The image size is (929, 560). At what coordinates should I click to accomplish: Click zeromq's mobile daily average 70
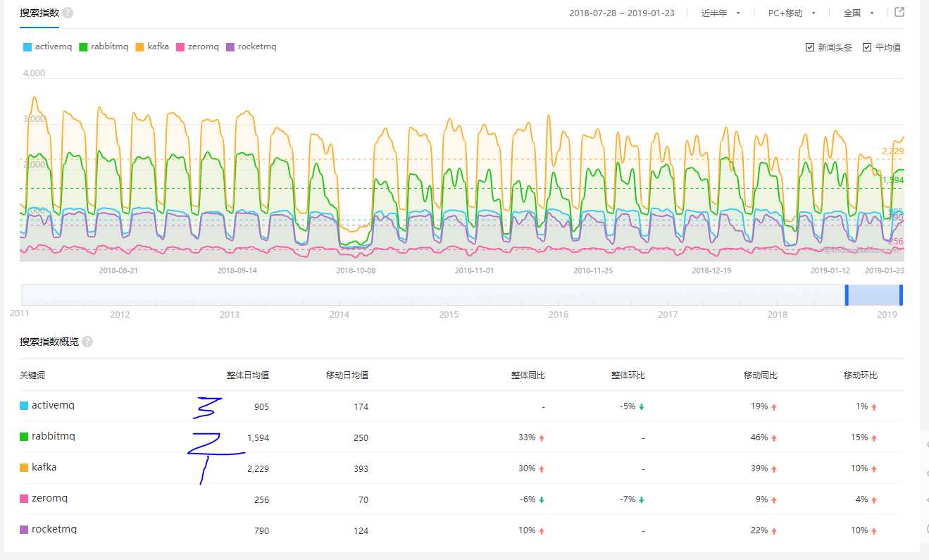click(x=363, y=500)
